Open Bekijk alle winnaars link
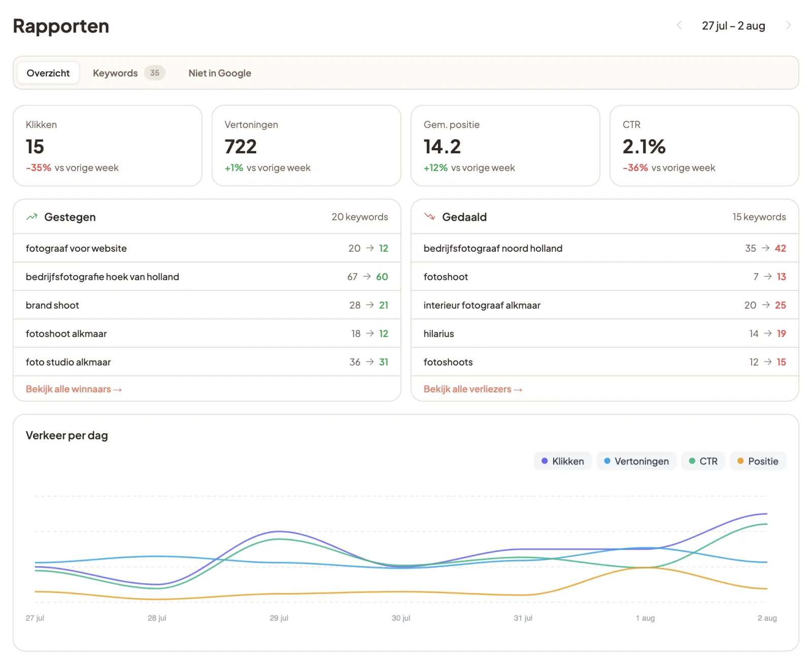This screenshot has height=661, width=812. [x=74, y=389]
